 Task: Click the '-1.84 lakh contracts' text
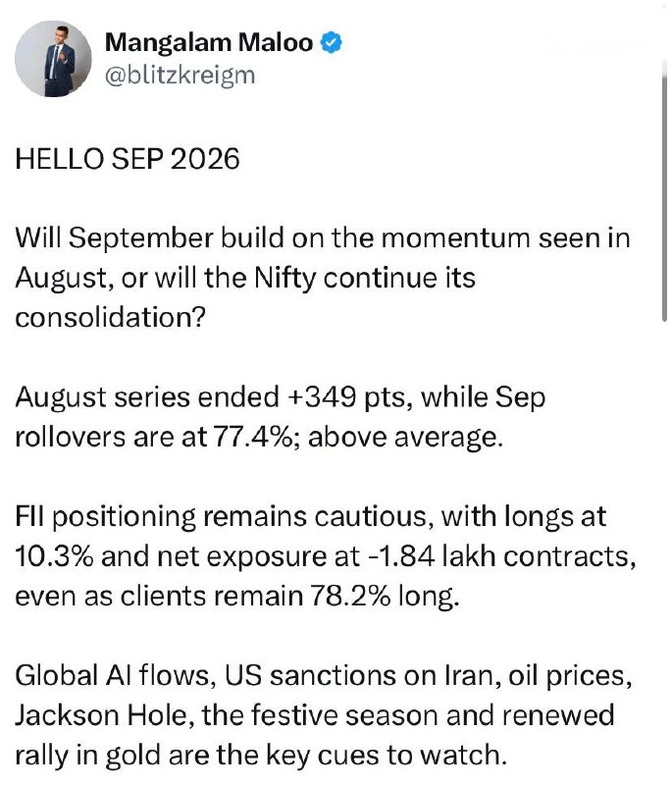click(x=502, y=556)
